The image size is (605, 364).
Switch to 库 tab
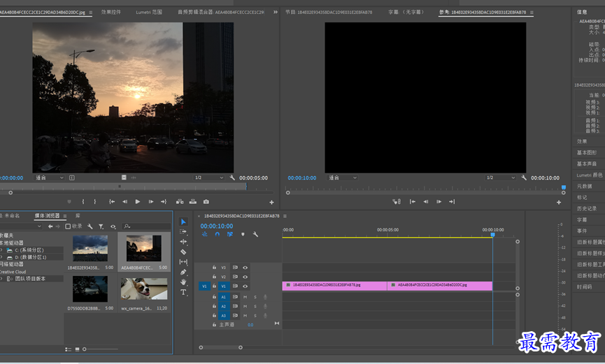[x=78, y=216]
